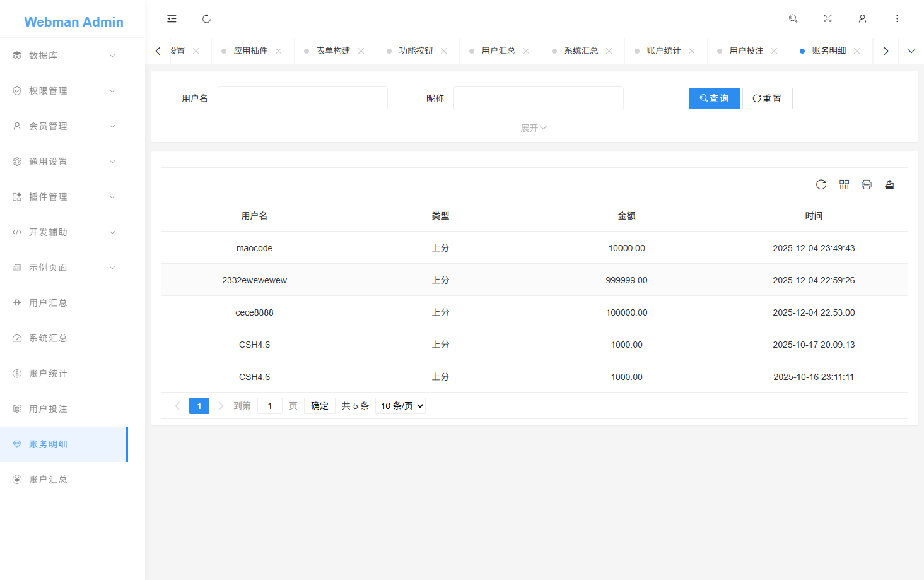Open the column visibility settings icon
This screenshot has height=580, width=924.
pyautogui.click(x=844, y=184)
